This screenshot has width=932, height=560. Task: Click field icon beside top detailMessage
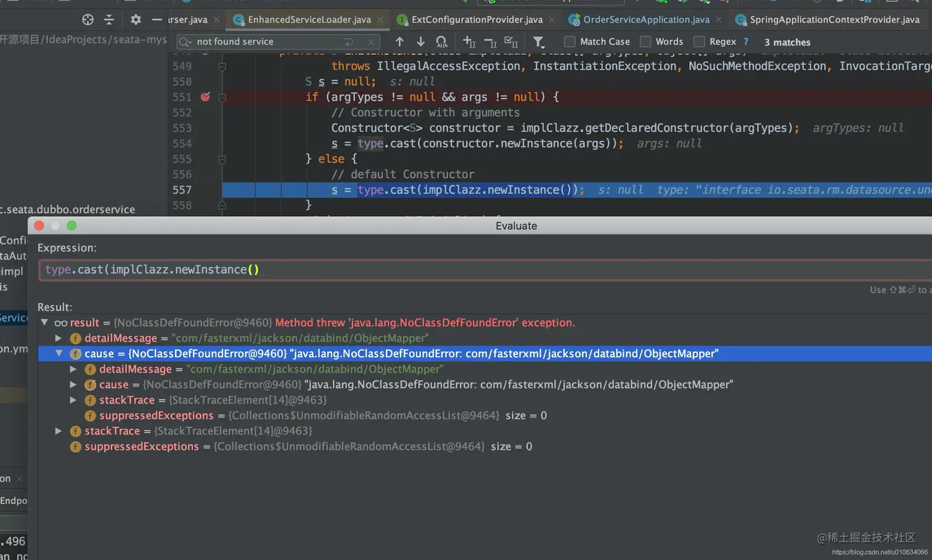click(x=75, y=338)
